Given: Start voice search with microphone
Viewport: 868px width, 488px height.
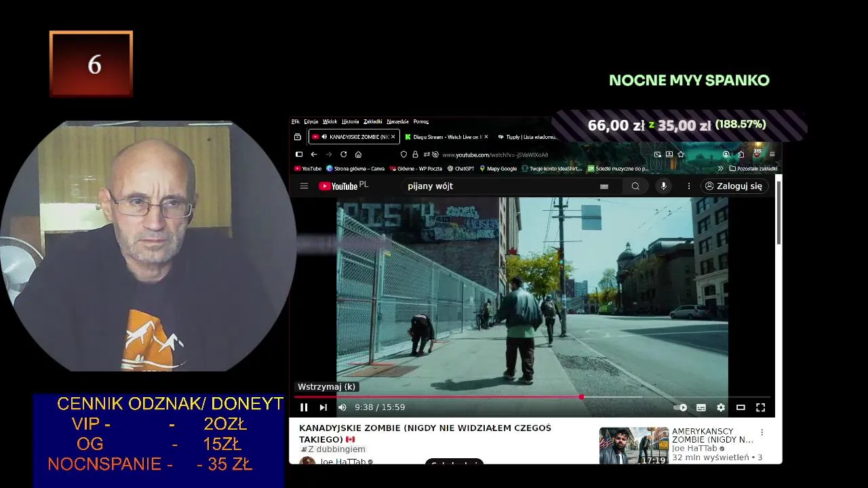Looking at the screenshot, I should [x=664, y=186].
